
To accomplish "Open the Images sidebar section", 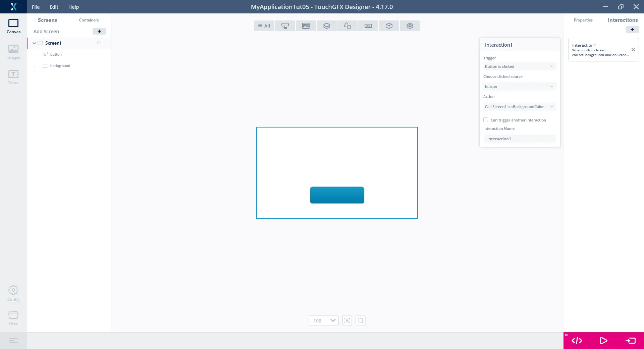I will click(x=13, y=52).
